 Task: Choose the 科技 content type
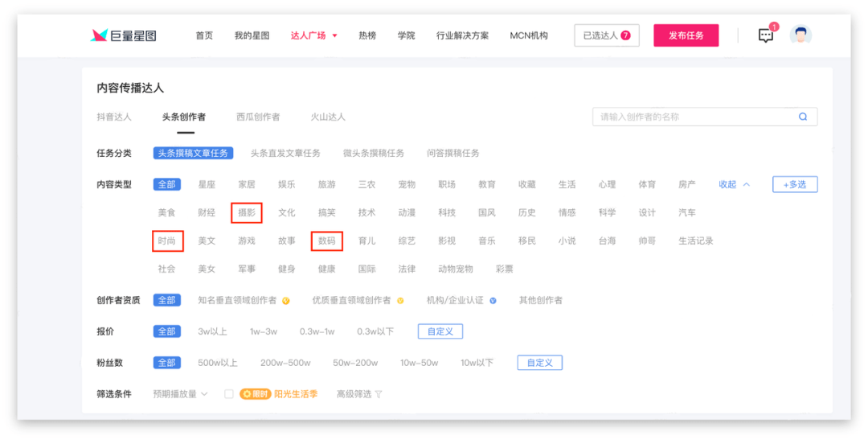pos(447,213)
